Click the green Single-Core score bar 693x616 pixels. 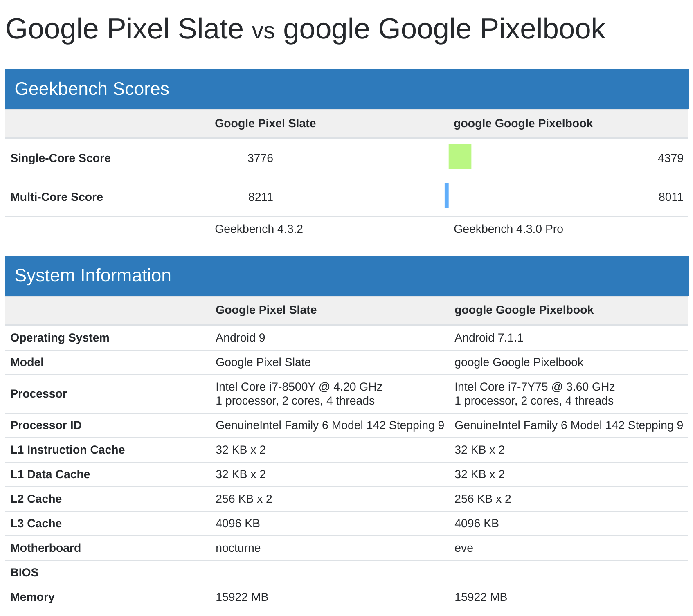coord(460,157)
